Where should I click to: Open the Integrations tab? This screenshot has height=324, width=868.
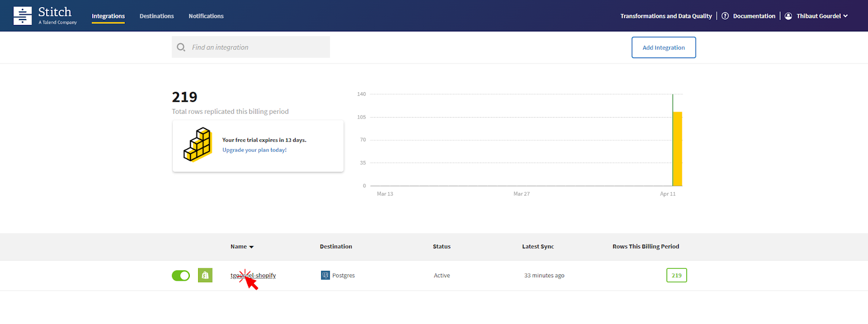coord(108,16)
